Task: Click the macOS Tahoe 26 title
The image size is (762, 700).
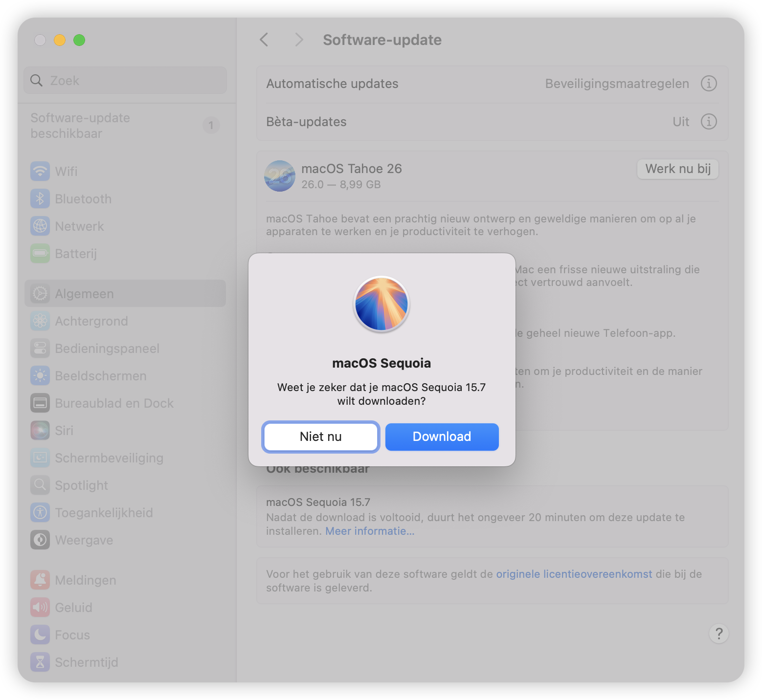Action: coord(352,169)
